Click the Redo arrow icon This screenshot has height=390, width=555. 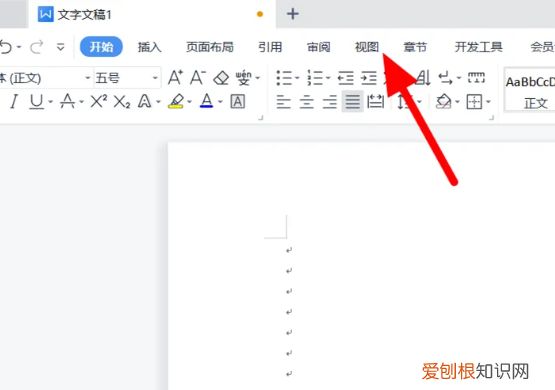point(36,47)
